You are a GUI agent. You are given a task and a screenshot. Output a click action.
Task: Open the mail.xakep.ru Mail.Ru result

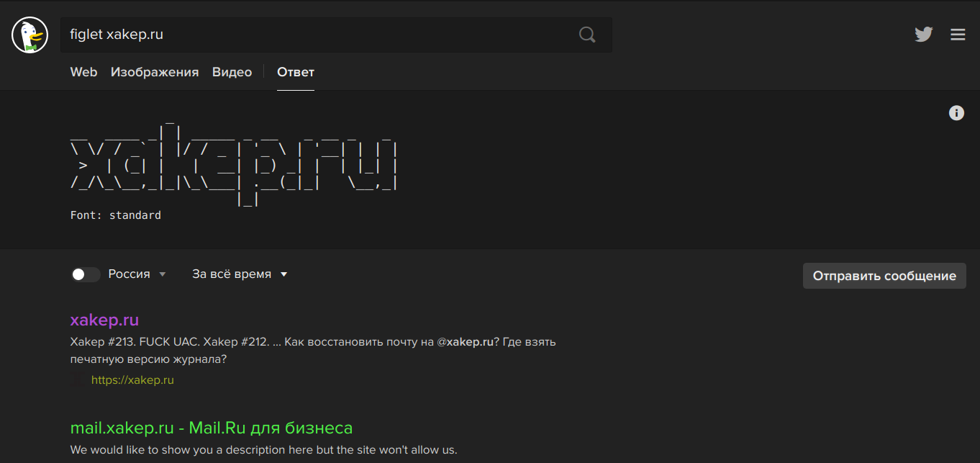(x=212, y=428)
